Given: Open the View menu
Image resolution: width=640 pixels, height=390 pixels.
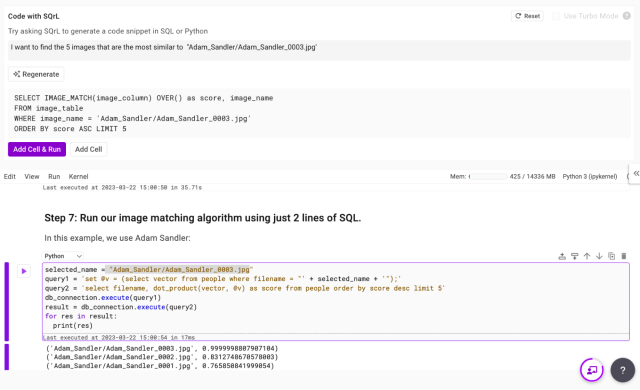Looking at the screenshot, I should (x=32, y=177).
